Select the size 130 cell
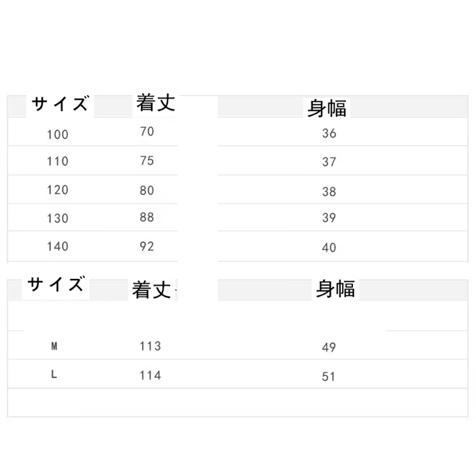The image size is (476, 451). click(58, 219)
